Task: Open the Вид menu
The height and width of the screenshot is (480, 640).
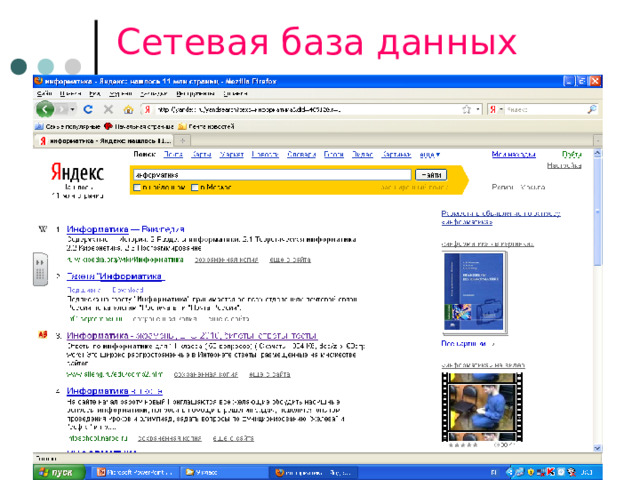Action: [95, 93]
